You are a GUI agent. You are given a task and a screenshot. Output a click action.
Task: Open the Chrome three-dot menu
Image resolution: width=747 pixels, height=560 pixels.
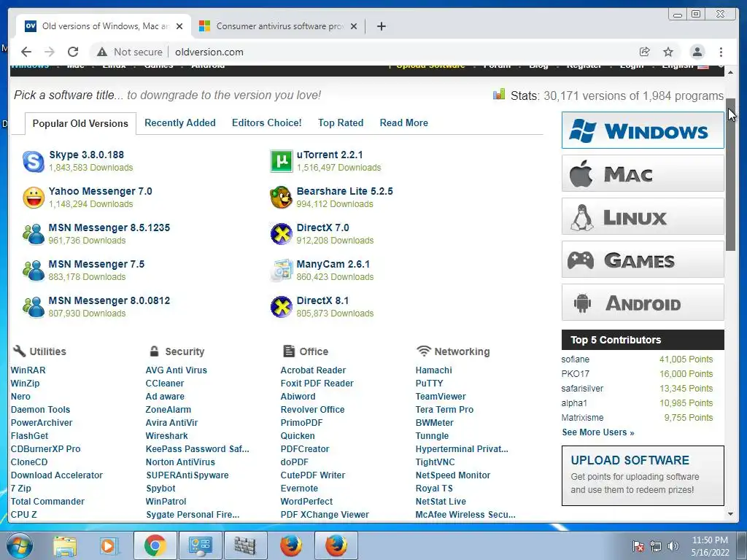[721, 52]
